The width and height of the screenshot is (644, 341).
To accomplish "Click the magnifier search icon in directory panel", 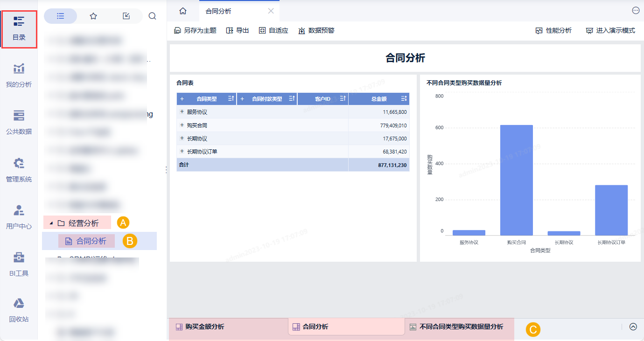I will (153, 16).
